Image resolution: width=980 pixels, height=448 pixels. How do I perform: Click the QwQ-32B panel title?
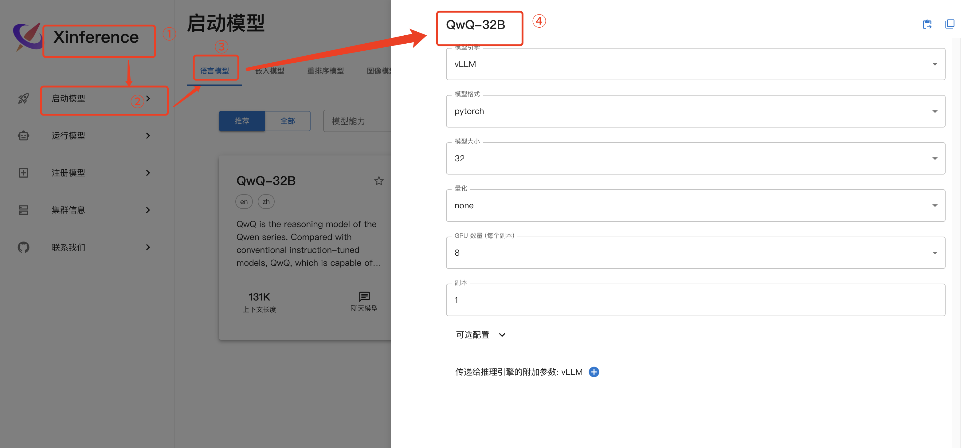476,25
